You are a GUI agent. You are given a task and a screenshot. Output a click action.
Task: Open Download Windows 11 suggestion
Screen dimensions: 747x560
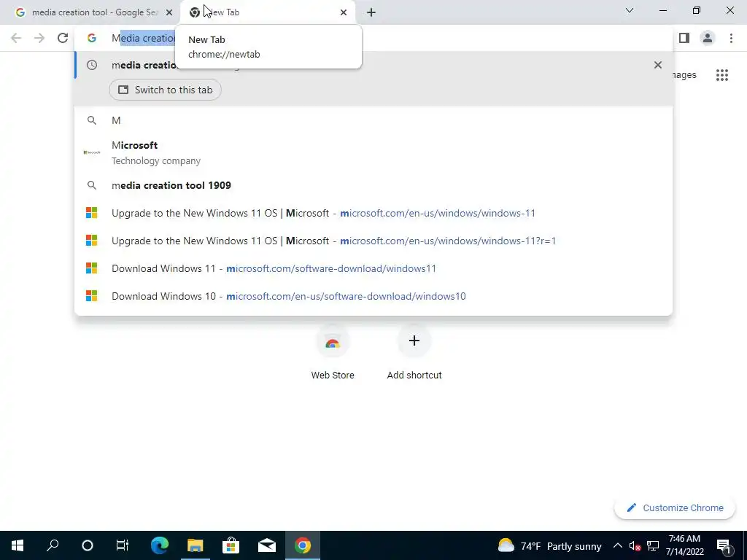point(373,268)
